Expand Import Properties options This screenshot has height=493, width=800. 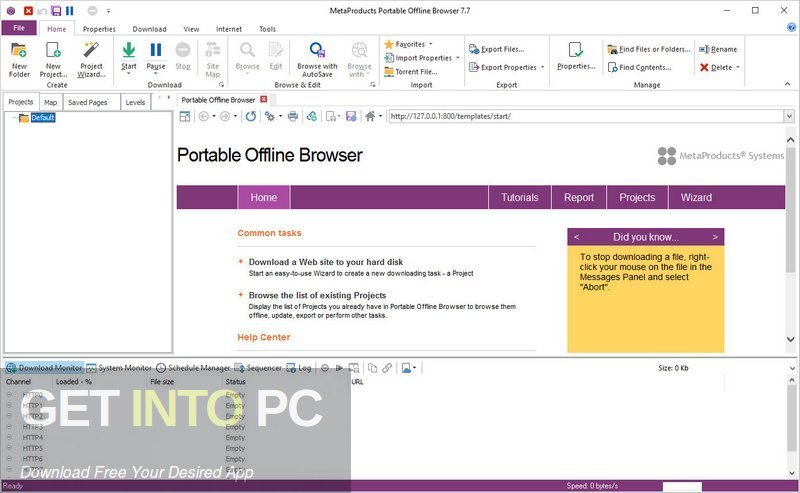tap(458, 58)
